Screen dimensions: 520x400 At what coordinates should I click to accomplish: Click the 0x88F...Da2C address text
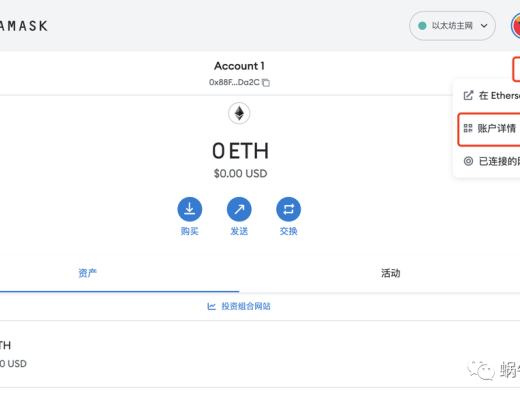pos(234,82)
